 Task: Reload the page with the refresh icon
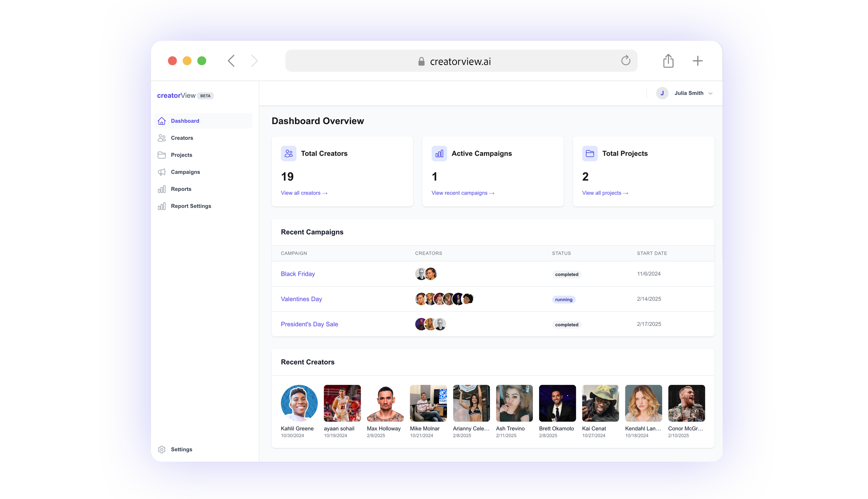[625, 61]
